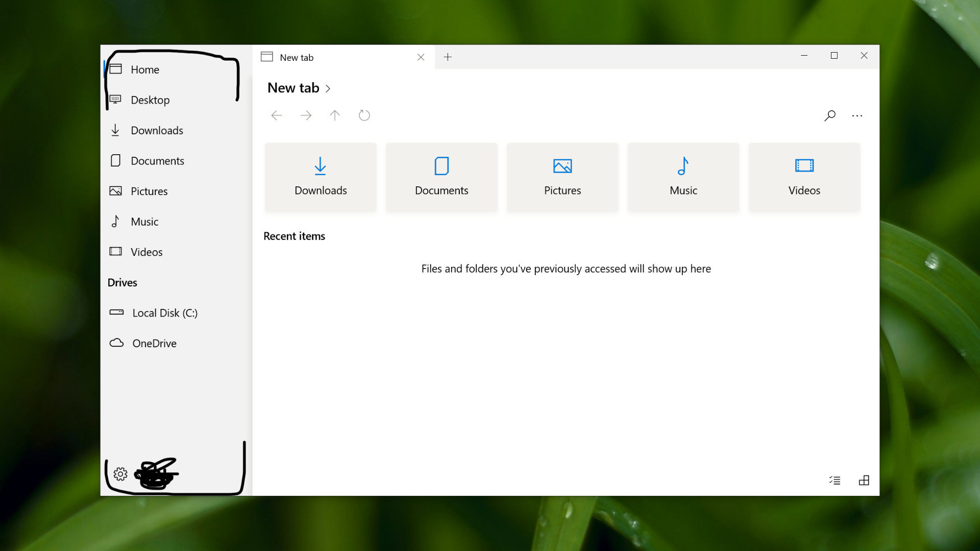
Task: Open the more options ellipsis menu
Action: [857, 115]
